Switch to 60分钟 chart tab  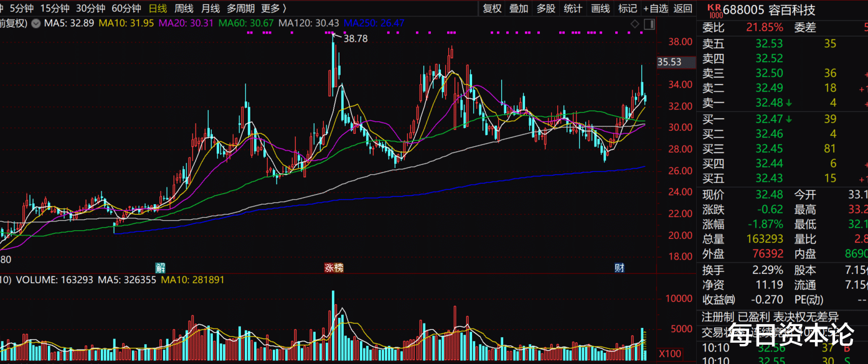(x=126, y=8)
